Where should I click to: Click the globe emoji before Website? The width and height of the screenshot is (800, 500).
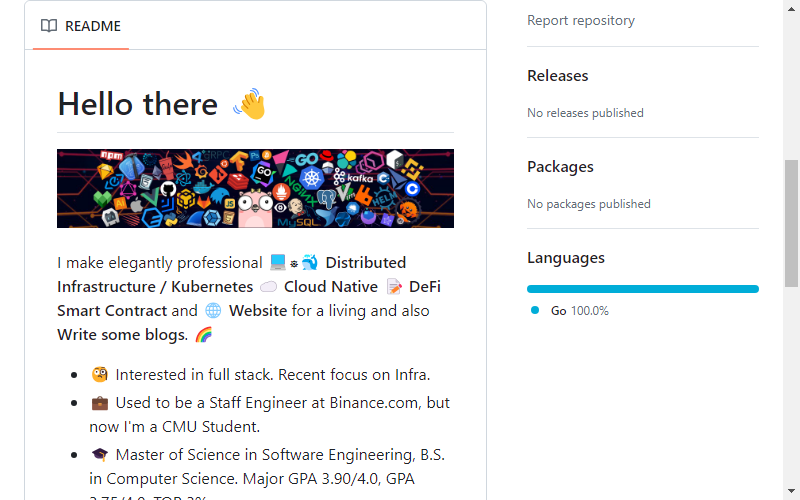click(213, 311)
